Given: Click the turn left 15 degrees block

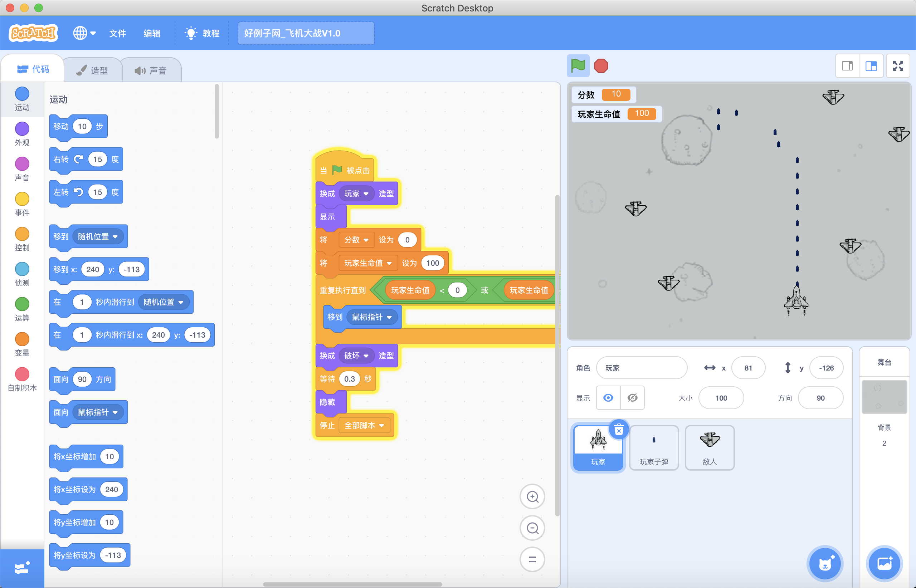Looking at the screenshot, I should tap(86, 192).
